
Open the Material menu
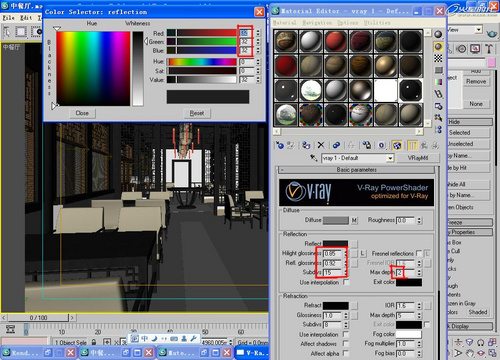pyautogui.click(x=284, y=23)
